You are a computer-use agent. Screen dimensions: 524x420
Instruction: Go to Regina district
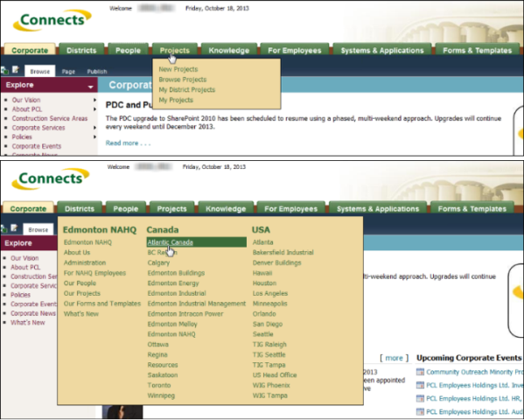(157, 354)
